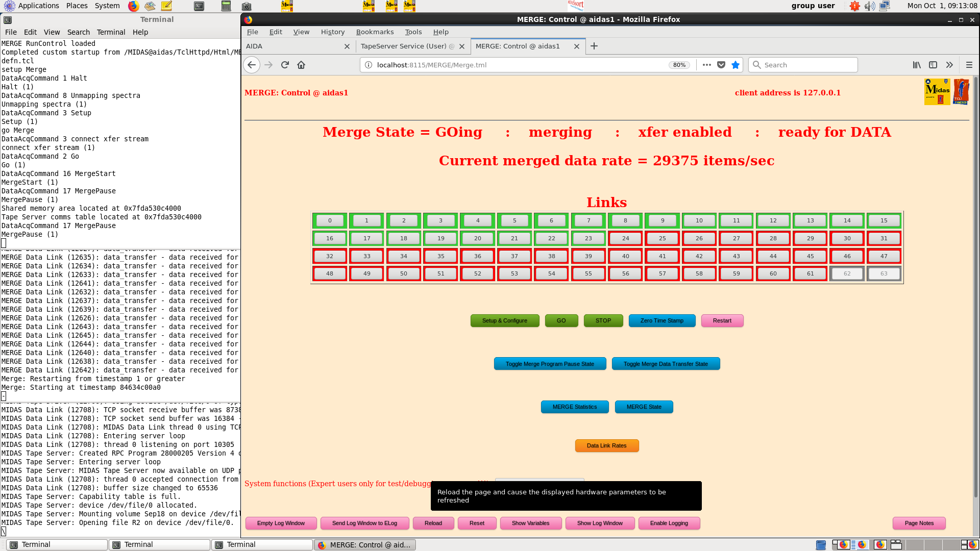
Task: Toggle link 31 button
Action: (x=884, y=238)
